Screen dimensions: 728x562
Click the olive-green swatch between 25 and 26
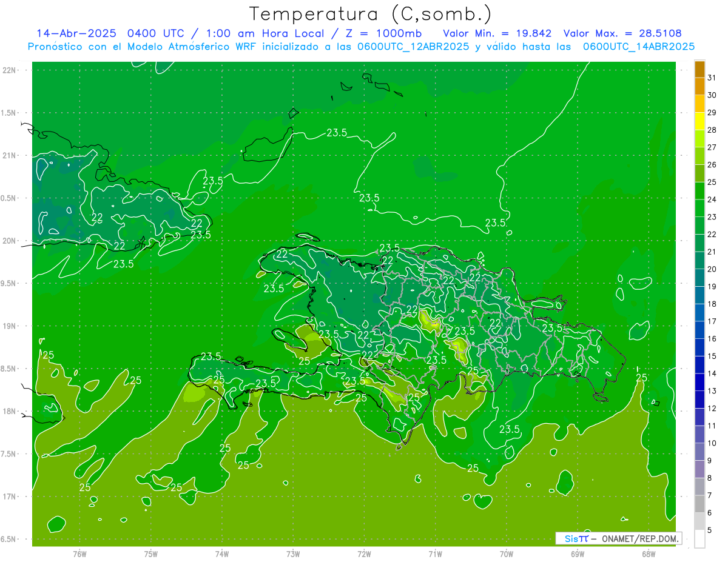(699, 173)
